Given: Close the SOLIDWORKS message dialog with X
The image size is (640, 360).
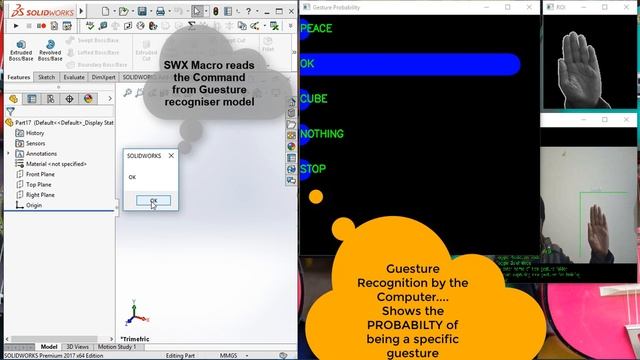Looking at the screenshot, I should [x=171, y=156].
